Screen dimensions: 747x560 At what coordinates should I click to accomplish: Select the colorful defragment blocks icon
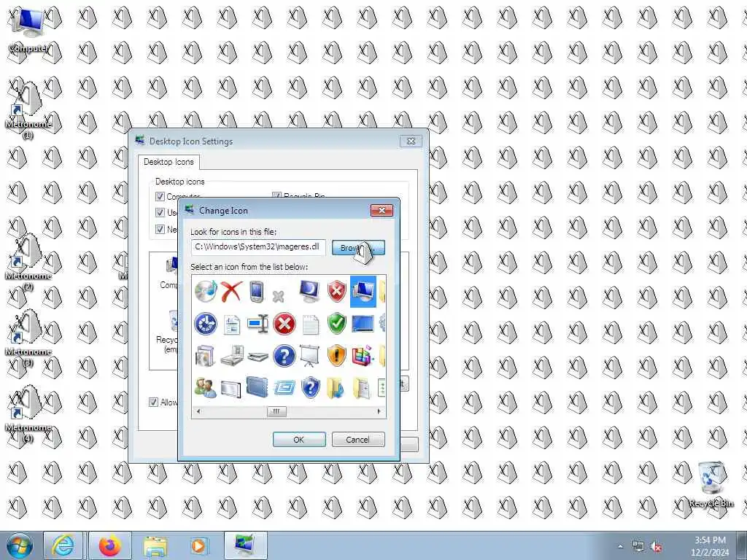tap(363, 356)
